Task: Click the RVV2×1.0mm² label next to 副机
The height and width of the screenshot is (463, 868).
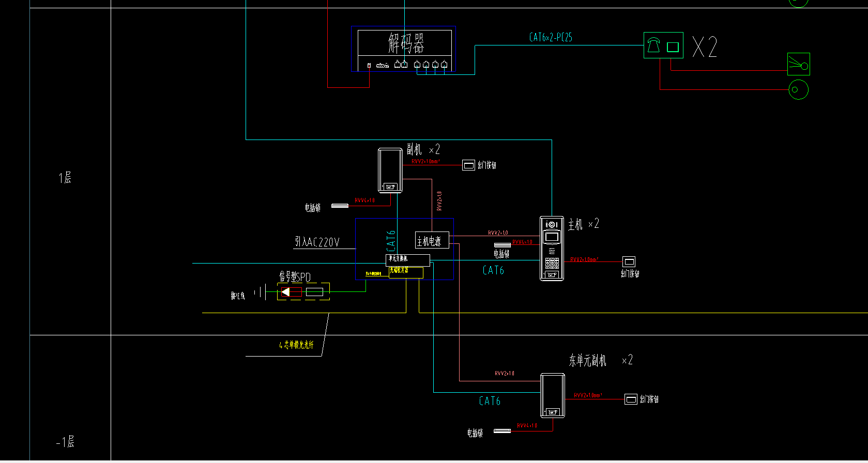Action: [425, 161]
